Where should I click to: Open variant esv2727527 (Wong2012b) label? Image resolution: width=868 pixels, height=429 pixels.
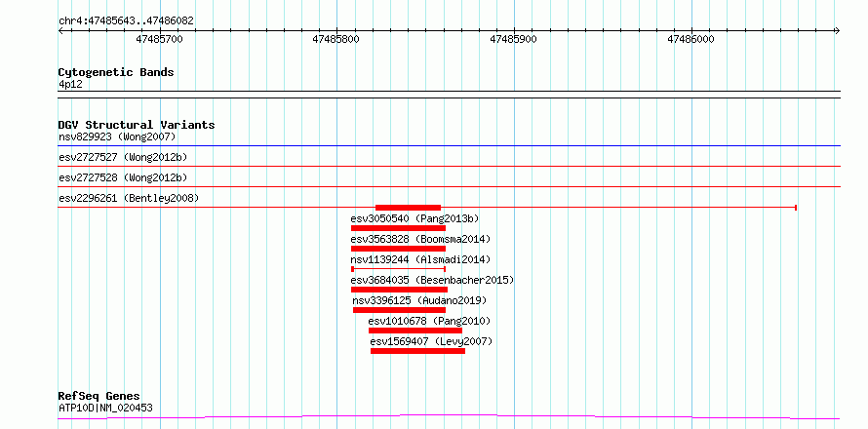pos(123,157)
